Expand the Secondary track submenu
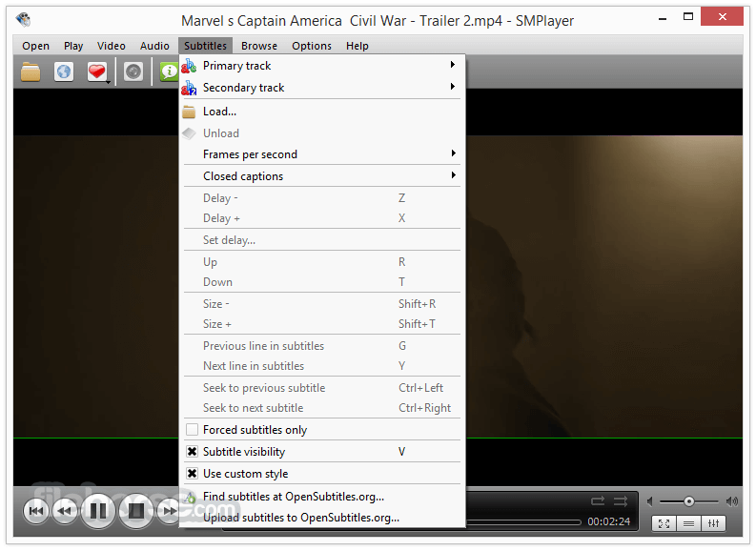 (453, 87)
